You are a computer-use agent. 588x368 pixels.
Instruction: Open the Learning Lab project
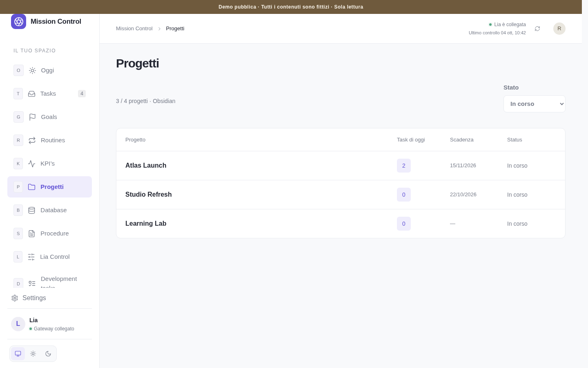tap(146, 224)
